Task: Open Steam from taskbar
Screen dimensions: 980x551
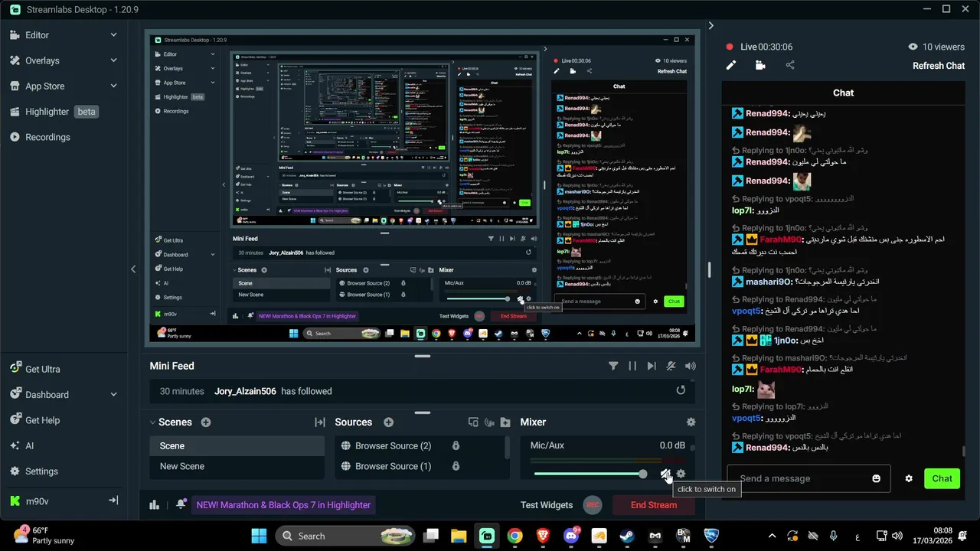Action: 626,536
